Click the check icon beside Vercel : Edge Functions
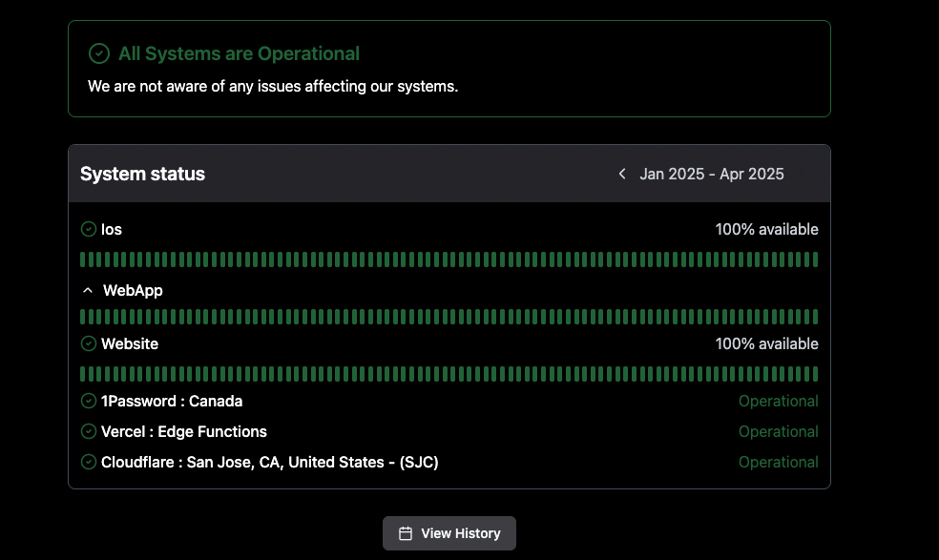Viewport: 939px width, 560px height. click(x=89, y=431)
